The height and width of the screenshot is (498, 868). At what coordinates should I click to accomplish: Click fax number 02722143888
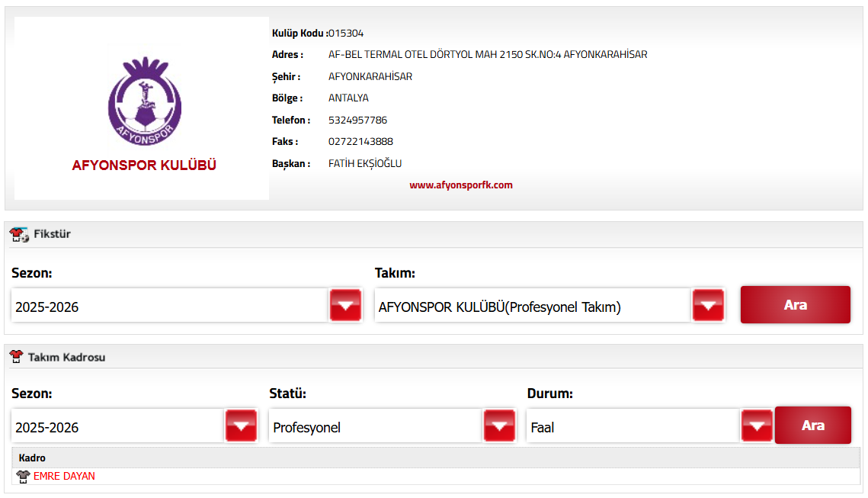(360, 142)
